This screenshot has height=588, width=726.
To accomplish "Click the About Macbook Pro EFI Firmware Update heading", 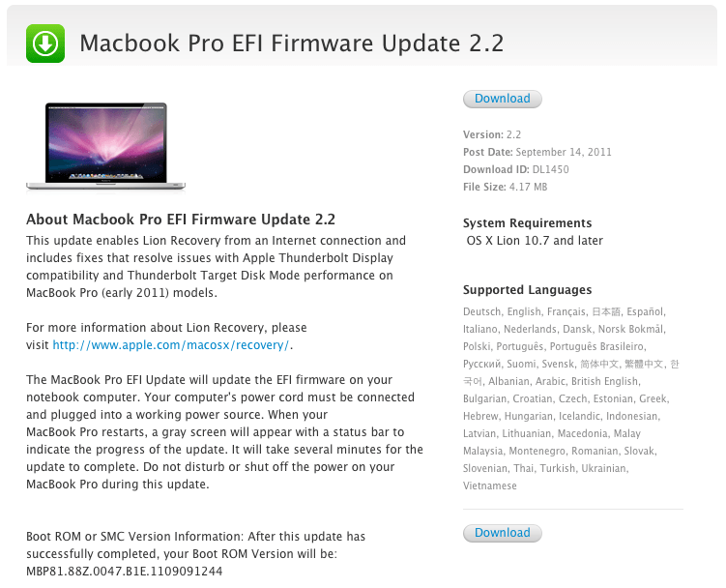I will coord(181,220).
